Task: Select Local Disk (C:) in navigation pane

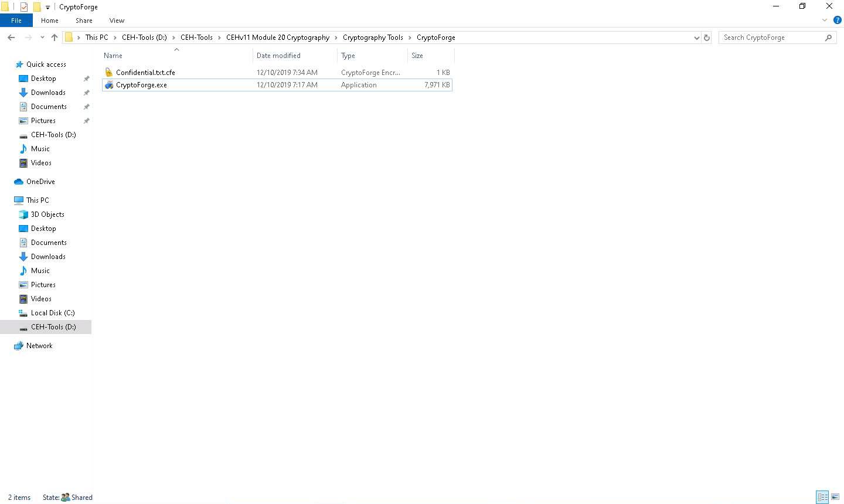Action: [x=53, y=313]
